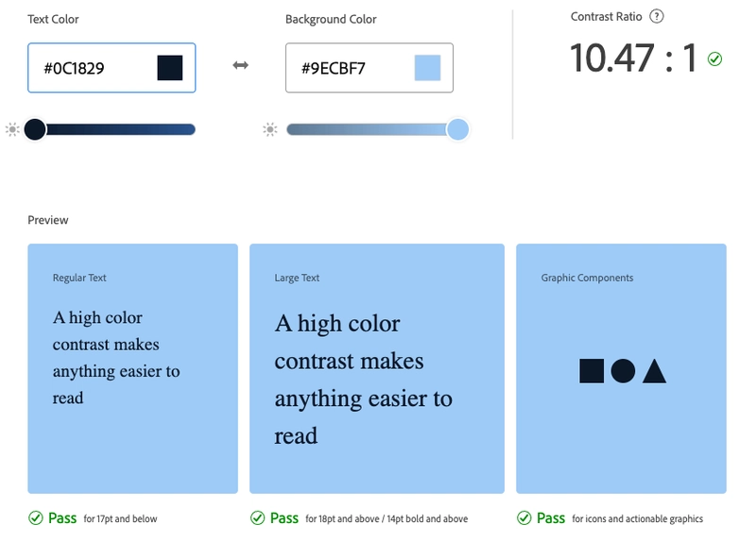The image size is (756, 541).
Task: Click the green check beside the contrast ratio
Action: tap(715, 59)
